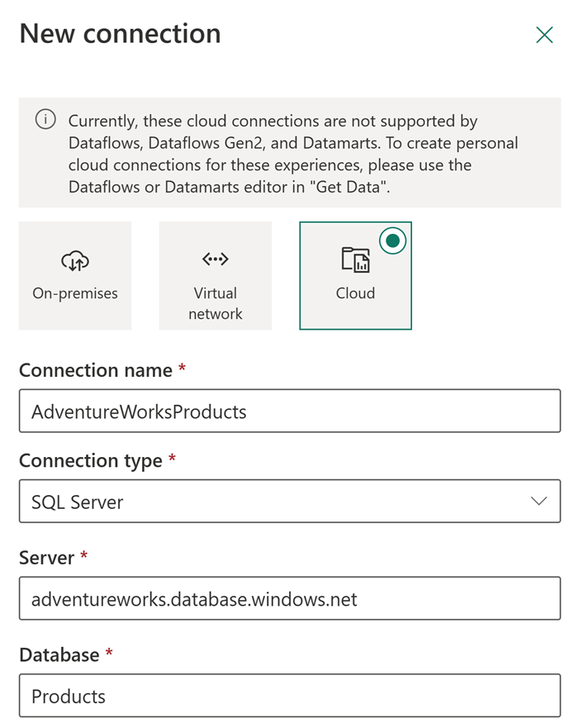Choose the On-premises connection option
Screen dimensions: 578x728
pos(74,275)
